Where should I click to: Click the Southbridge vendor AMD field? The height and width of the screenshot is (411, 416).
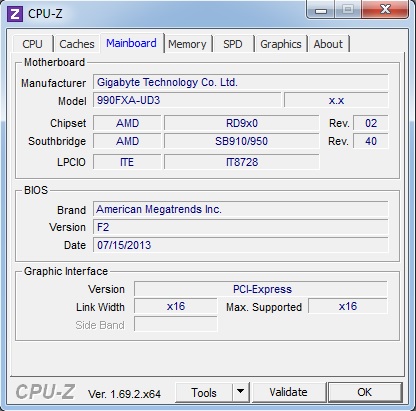point(127,141)
